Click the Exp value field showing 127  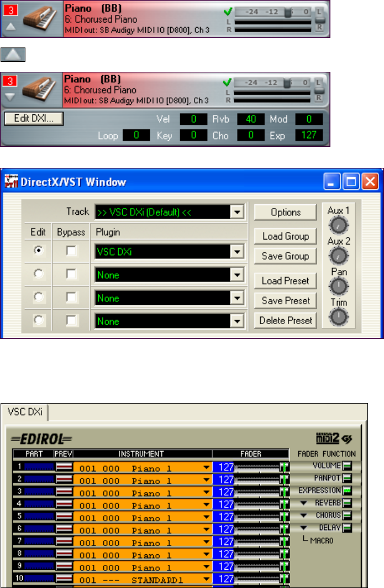click(309, 135)
